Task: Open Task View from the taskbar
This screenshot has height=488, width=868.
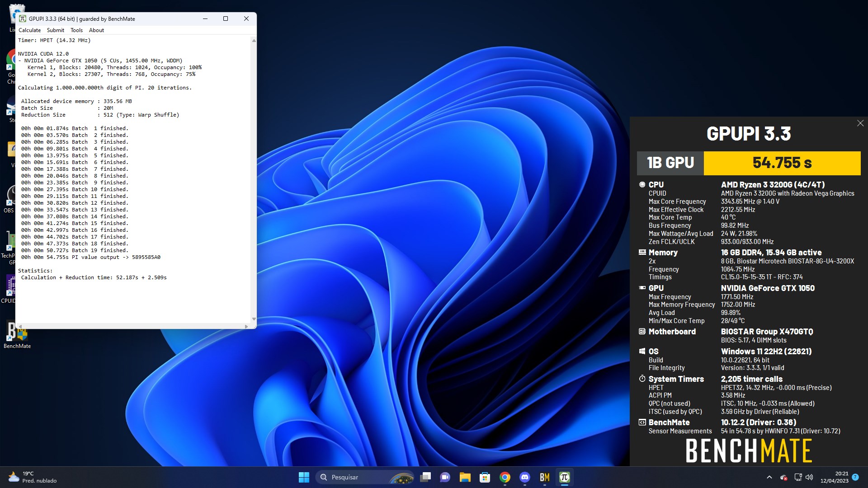Action: coord(425,477)
